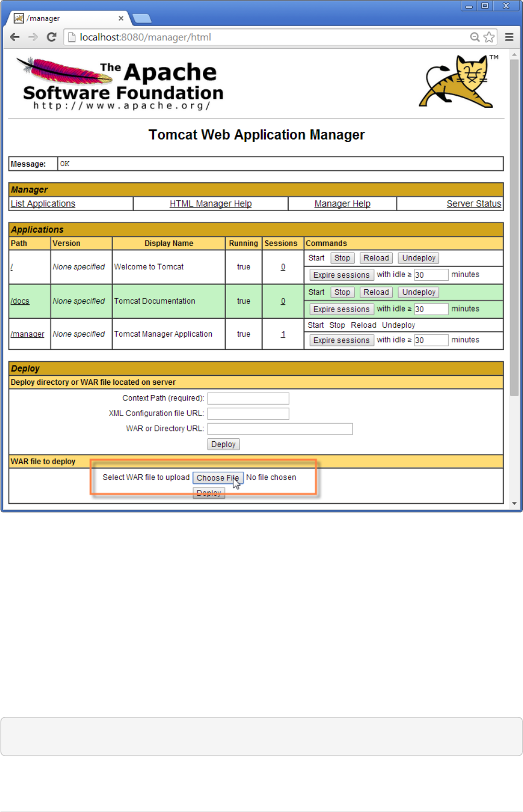The width and height of the screenshot is (523, 812).
Task: Click the Apache Software Foundation logo
Action: click(120, 84)
